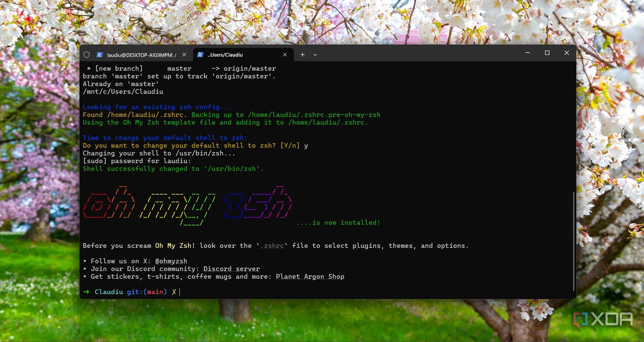Open the Planet Argon Shop link
This screenshot has height=342, width=644.
(x=310, y=276)
